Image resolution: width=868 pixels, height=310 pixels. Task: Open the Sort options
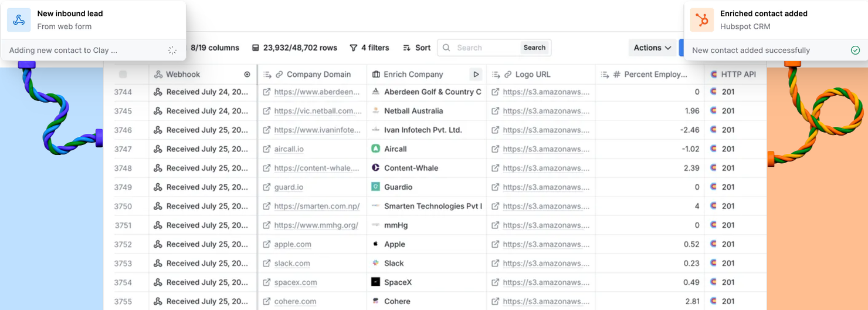point(416,48)
